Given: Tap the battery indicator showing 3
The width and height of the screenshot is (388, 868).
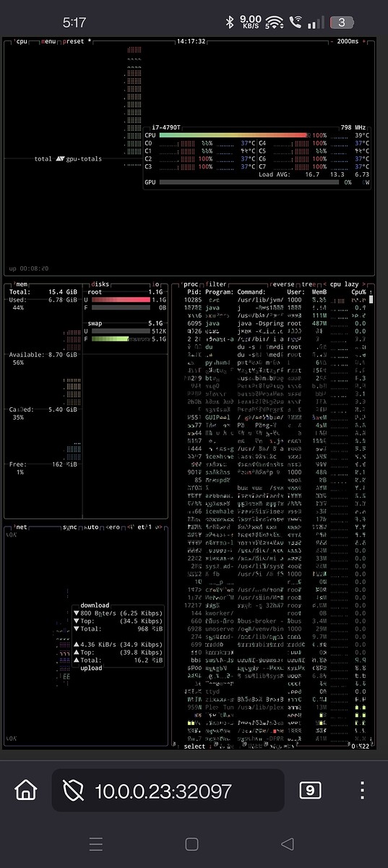Looking at the screenshot, I should [x=342, y=22].
